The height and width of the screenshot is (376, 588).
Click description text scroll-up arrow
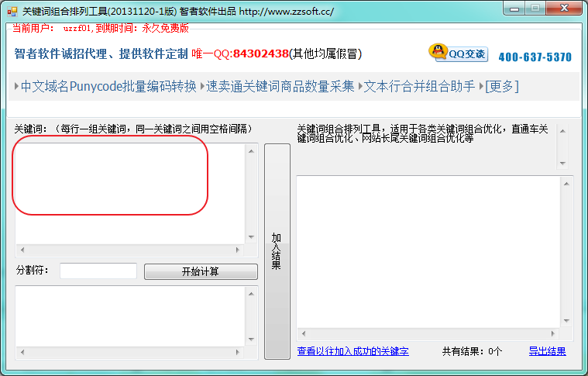pos(562,131)
